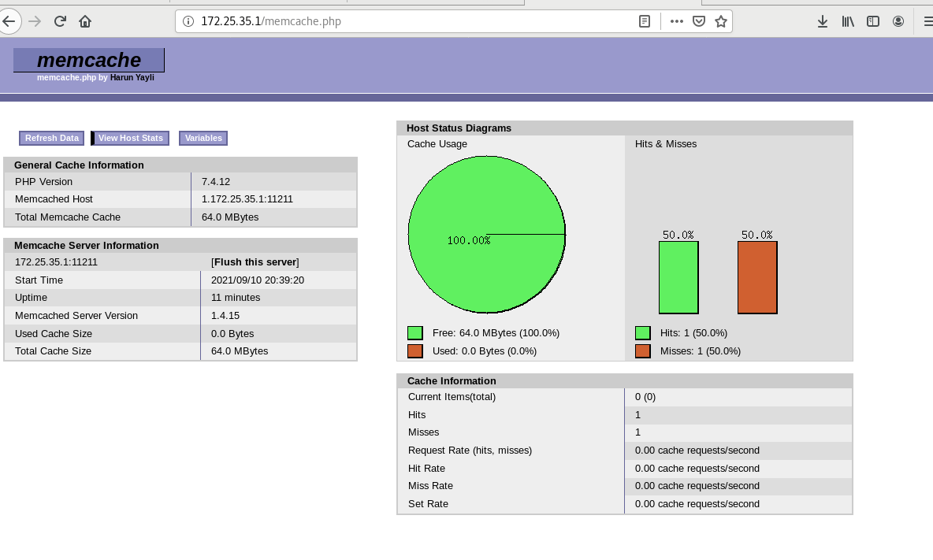This screenshot has width=933, height=560.
Task: Show site information for 172.25.35.1
Action: (188, 21)
